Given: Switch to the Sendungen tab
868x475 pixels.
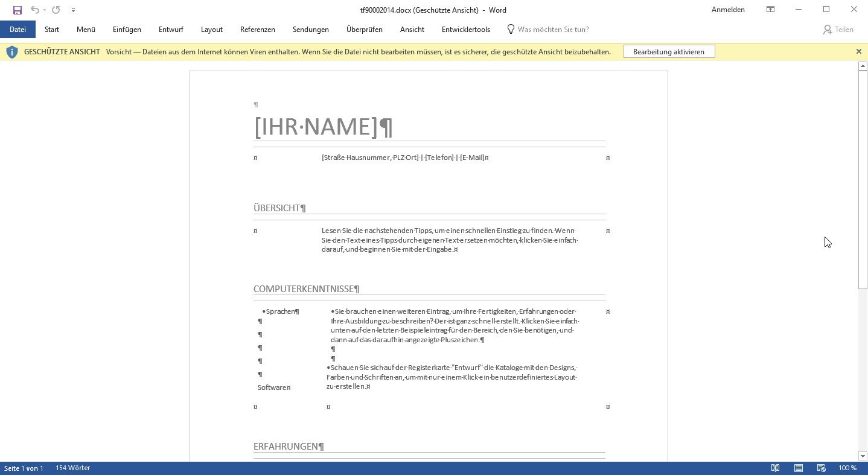Looking at the screenshot, I should click(311, 29).
